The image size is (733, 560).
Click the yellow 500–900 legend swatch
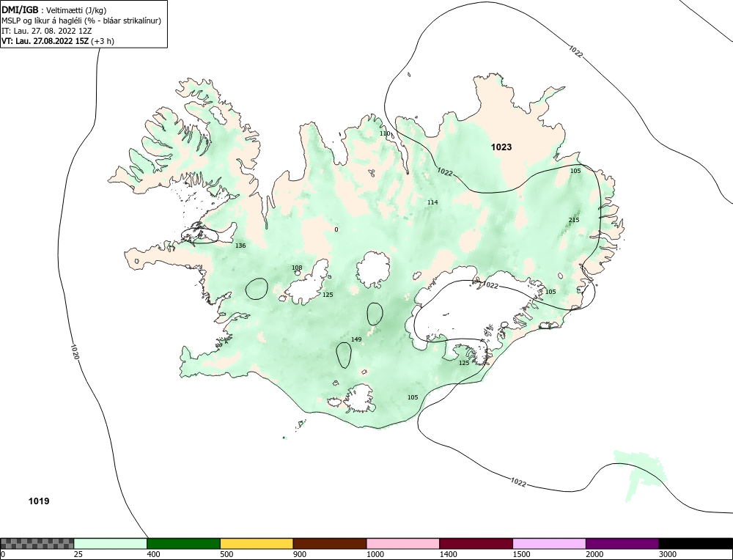coord(257,543)
